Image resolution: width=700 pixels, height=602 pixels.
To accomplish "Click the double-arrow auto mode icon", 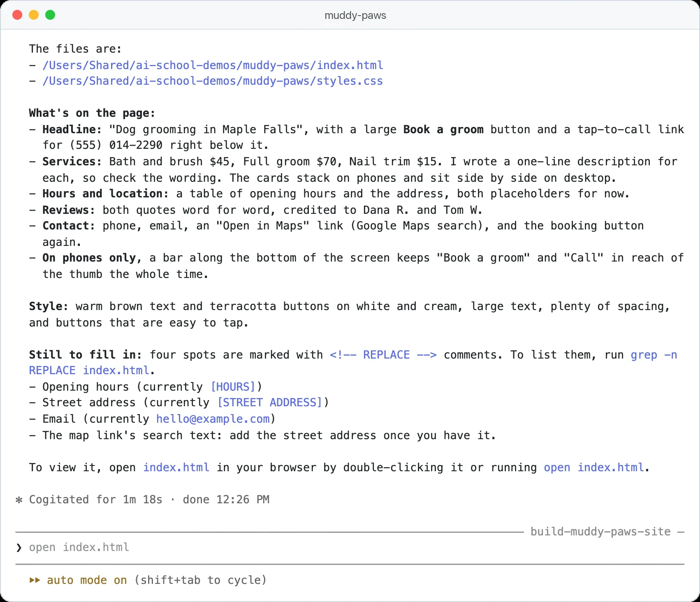I will tap(35, 580).
